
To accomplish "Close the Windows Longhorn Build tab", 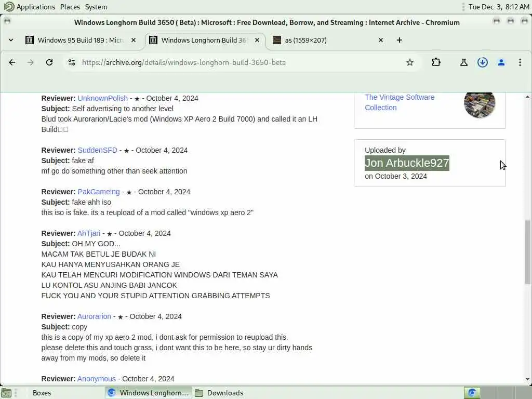I will click(x=257, y=40).
